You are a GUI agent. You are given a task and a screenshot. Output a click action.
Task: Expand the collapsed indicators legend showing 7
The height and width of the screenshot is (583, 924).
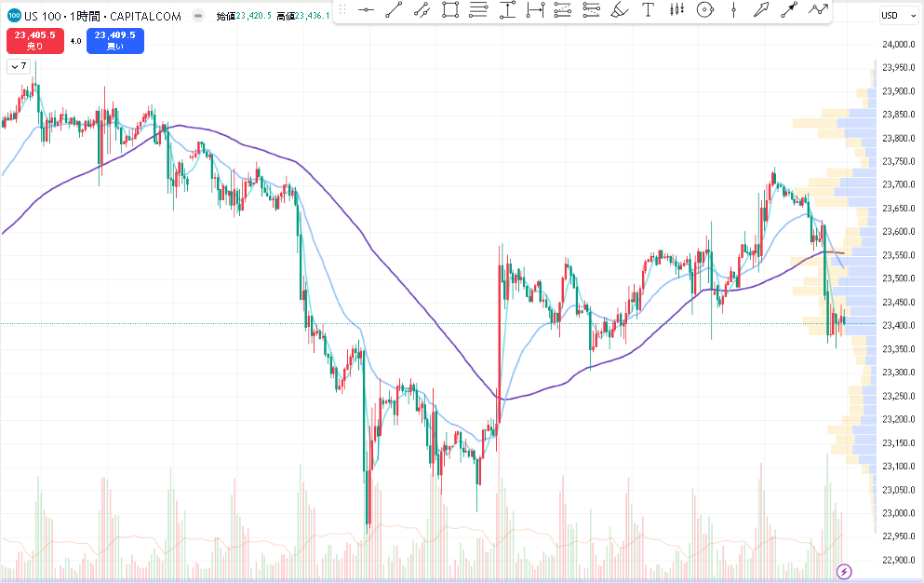click(19, 66)
